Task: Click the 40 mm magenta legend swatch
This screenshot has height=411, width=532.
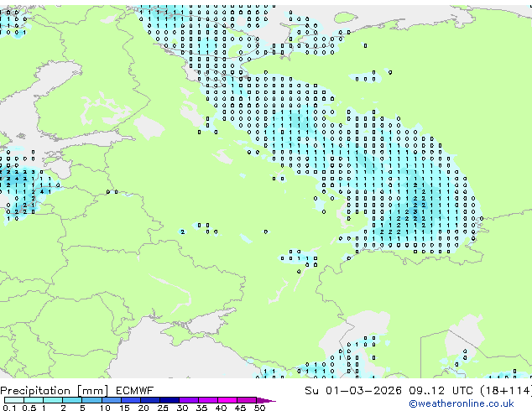Action: click(x=227, y=400)
